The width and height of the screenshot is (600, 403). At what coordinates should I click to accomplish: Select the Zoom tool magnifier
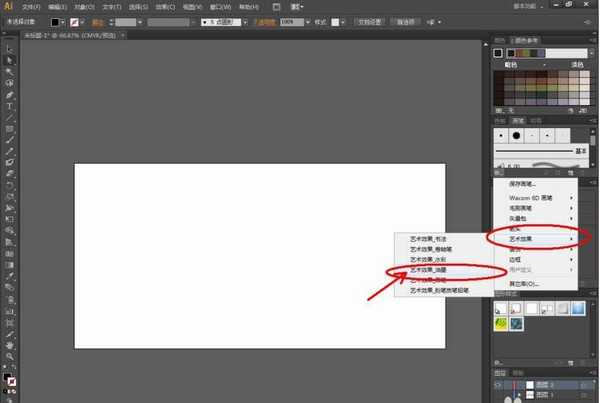tap(10, 357)
